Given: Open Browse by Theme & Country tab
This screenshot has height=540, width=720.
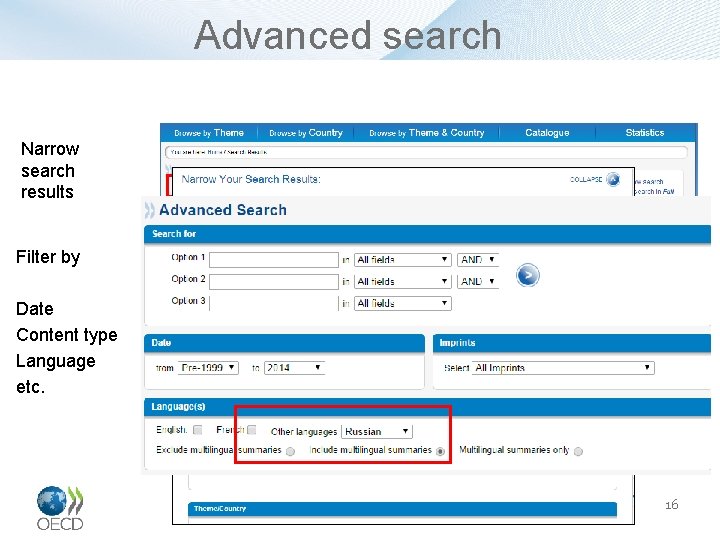Looking at the screenshot, I should 427,133.
